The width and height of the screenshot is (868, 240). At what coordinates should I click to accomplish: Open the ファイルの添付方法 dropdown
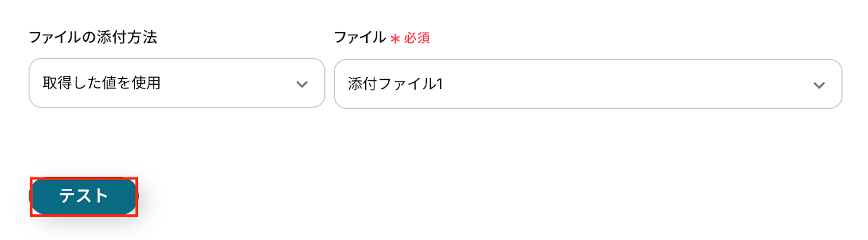[x=176, y=83]
